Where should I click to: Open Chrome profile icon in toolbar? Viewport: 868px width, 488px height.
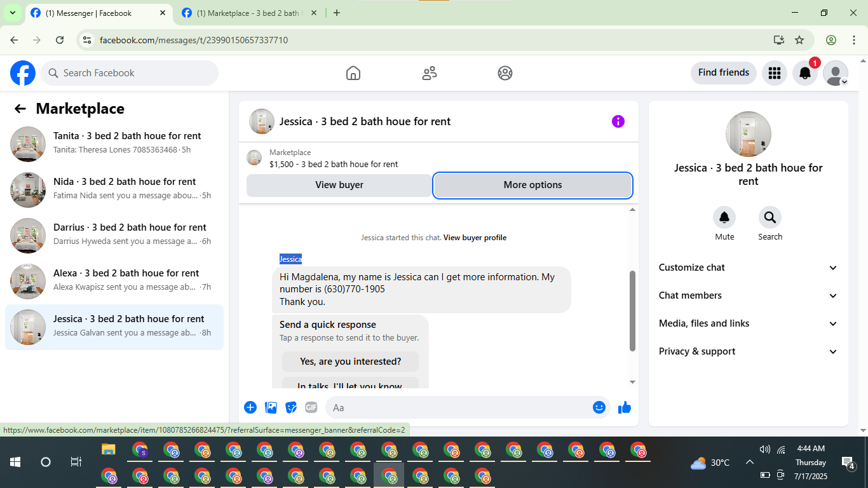click(831, 40)
